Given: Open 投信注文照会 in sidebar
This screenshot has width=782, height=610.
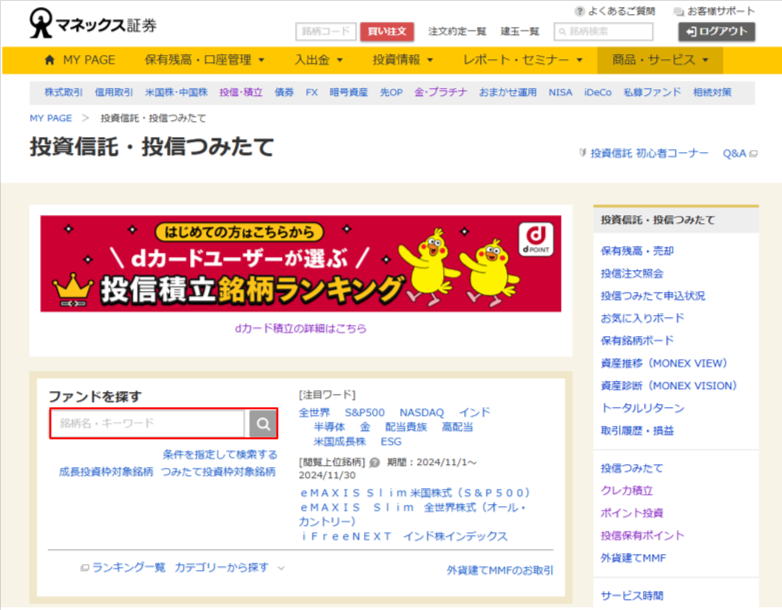Looking at the screenshot, I should coord(632,274).
